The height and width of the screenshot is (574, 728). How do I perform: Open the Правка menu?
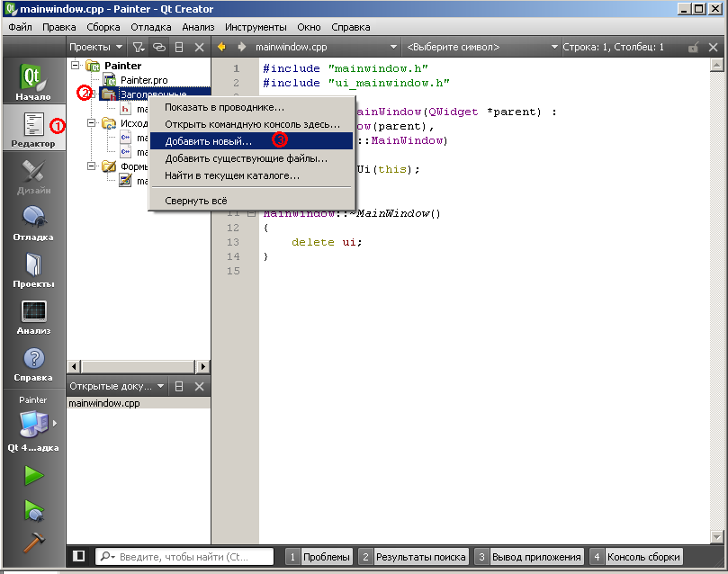click(59, 27)
